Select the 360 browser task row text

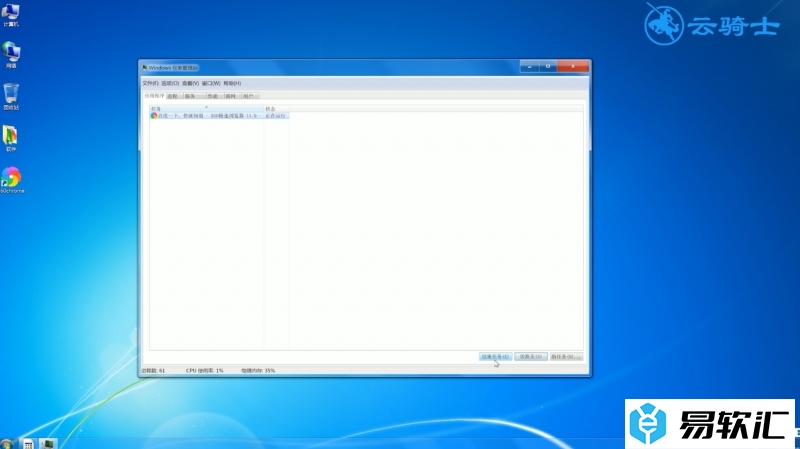click(207, 116)
